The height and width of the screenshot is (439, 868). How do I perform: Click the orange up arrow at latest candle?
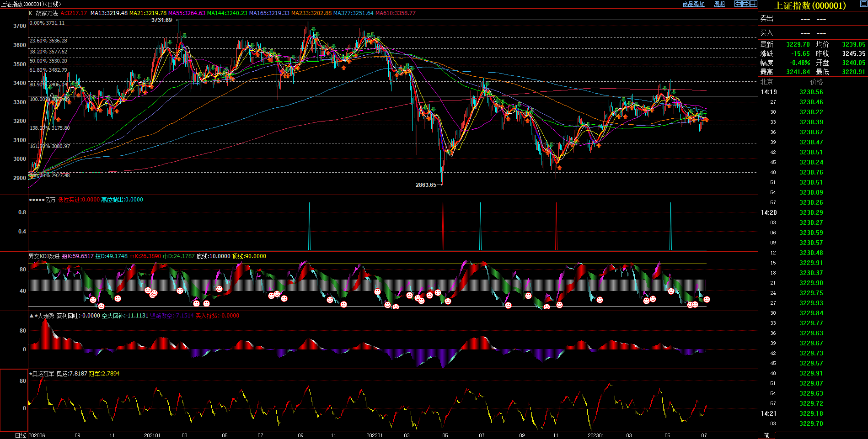pyautogui.click(x=707, y=120)
